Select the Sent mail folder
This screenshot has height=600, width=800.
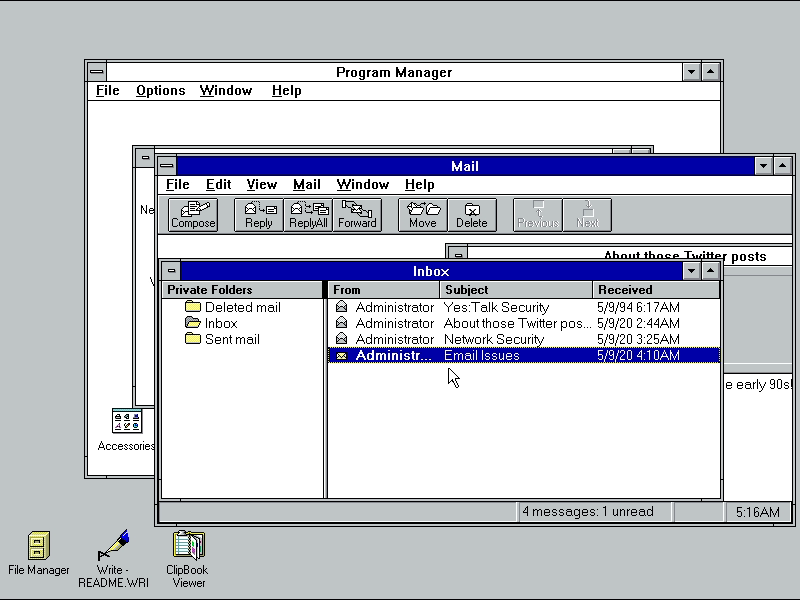pyautogui.click(x=232, y=339)
